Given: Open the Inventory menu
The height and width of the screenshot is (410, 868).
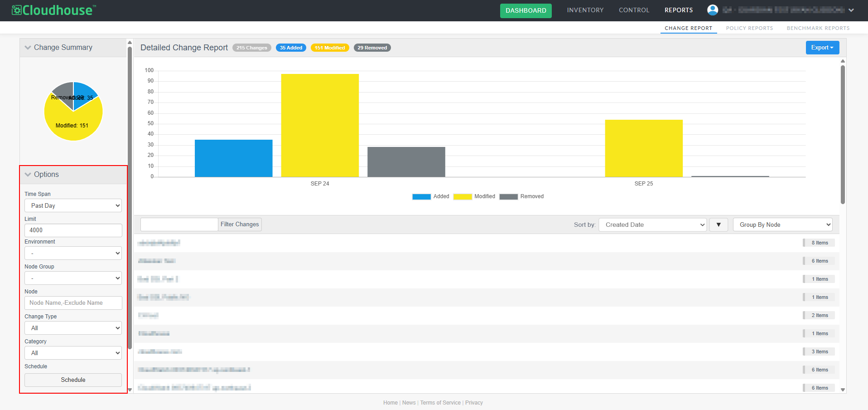Looking at the screenshot, I should (x=585, y=10).
